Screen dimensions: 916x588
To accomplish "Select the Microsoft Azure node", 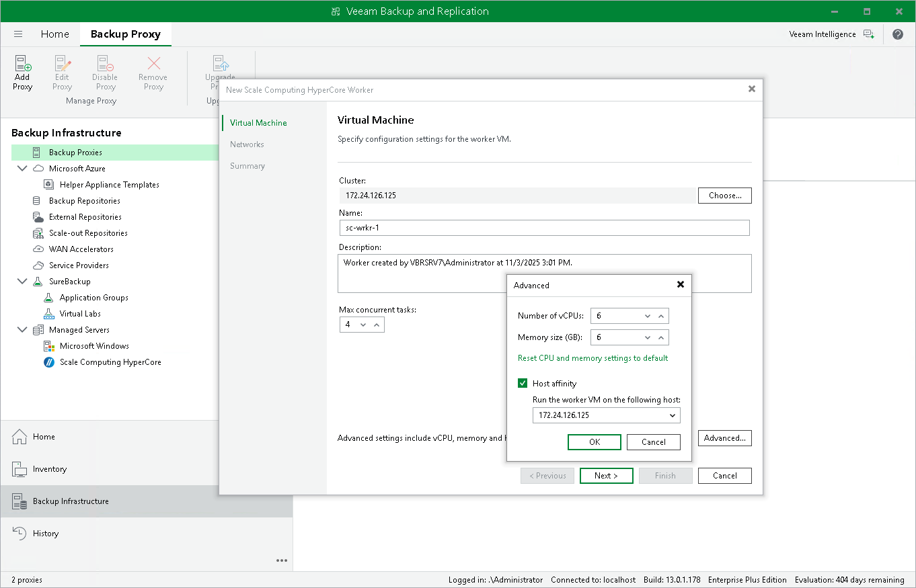I will pyautogui.click(x=77, y=169).
